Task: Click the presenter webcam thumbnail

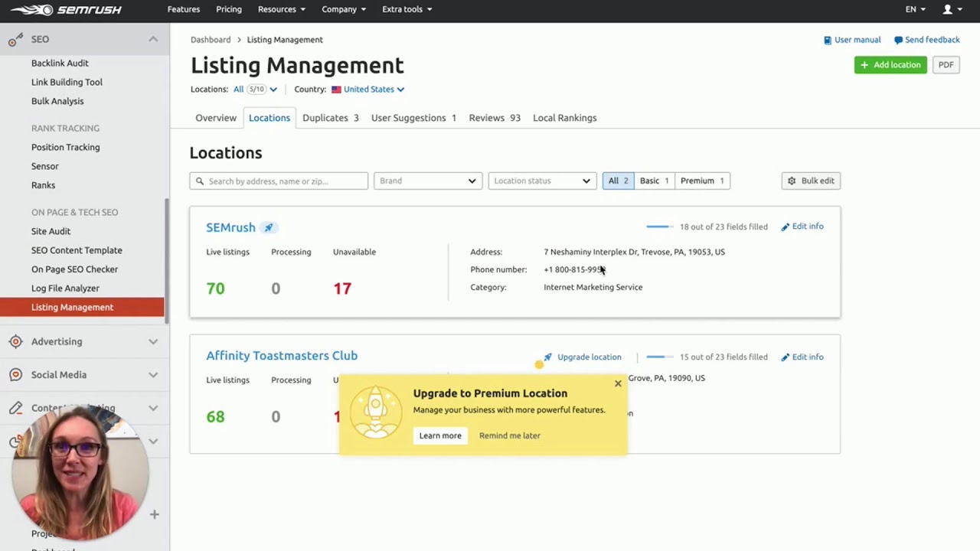Action: 80,472
